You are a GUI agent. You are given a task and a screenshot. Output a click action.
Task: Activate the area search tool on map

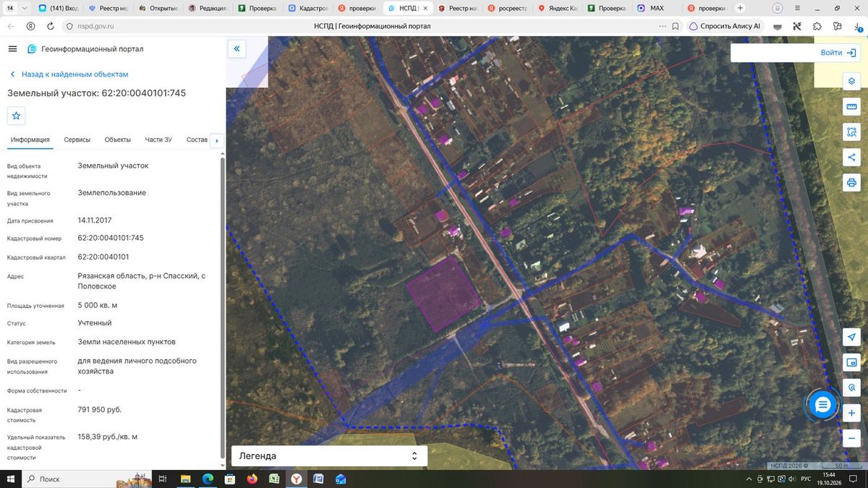point(851,132)
